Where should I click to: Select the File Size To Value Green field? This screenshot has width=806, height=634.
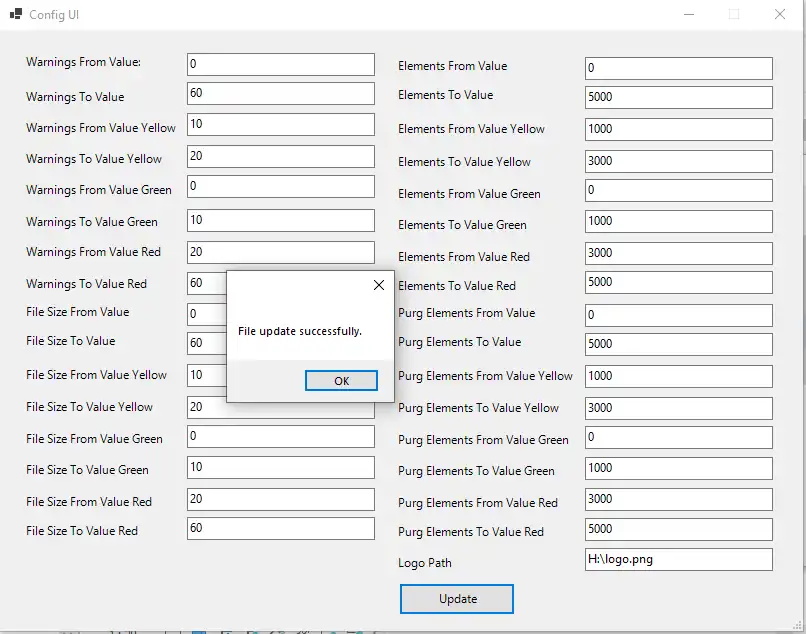click(x=281, y=467)
